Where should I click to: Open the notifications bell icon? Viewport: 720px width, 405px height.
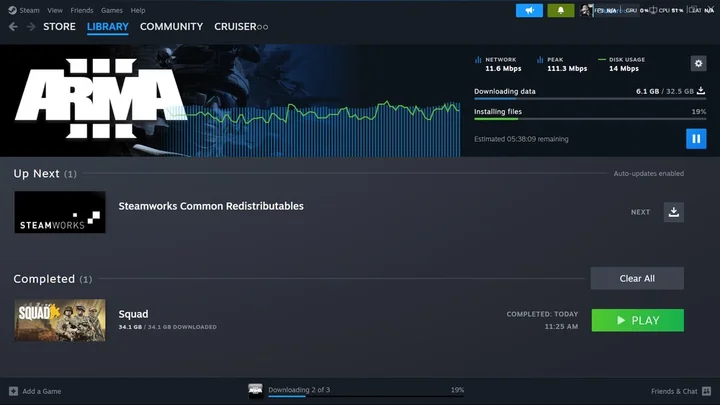(561, 11)
